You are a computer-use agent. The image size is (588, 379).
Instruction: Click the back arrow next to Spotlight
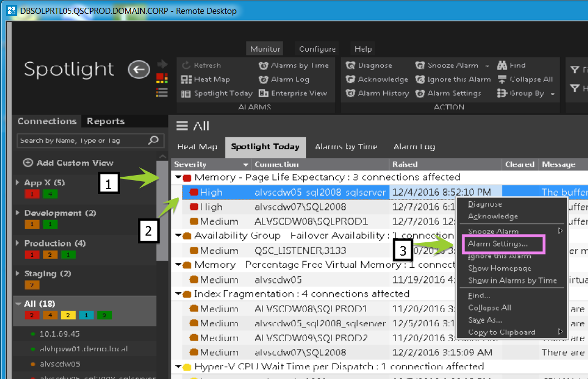(139, 69)
